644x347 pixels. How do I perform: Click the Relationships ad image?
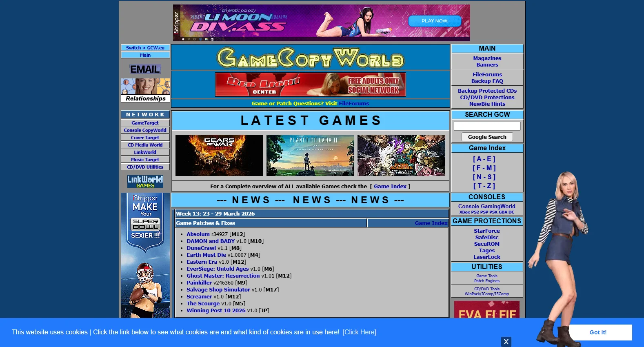145,90
